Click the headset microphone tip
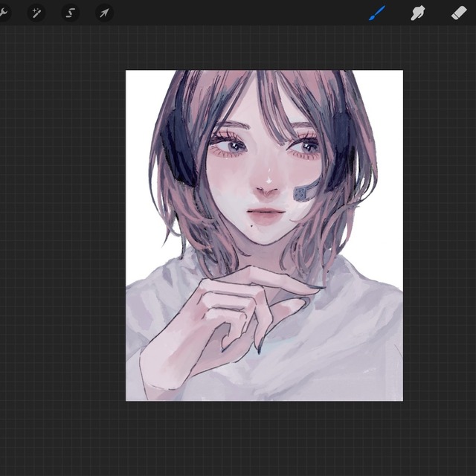Screen dimensions: 476x476 coord(300,194)
